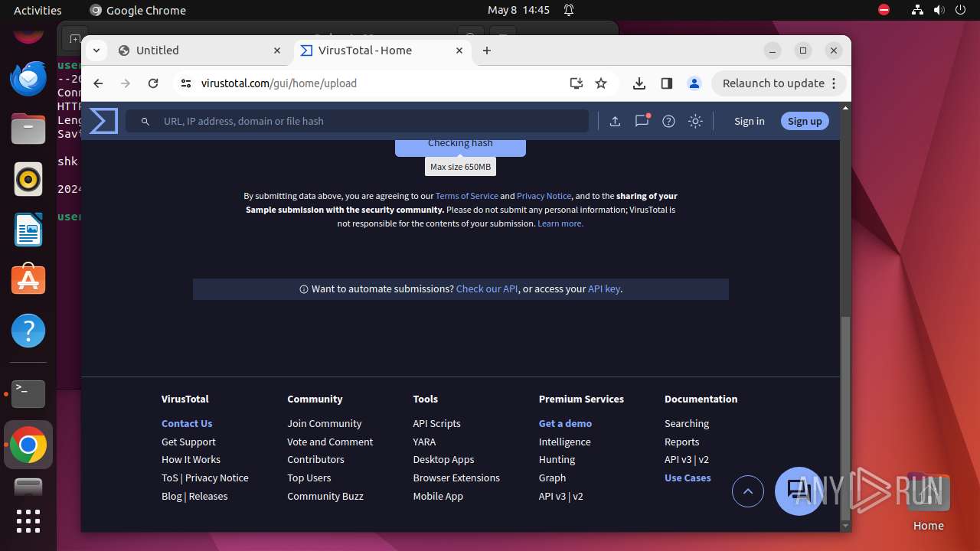Open the tab search dropdown

tap(96, 51)
